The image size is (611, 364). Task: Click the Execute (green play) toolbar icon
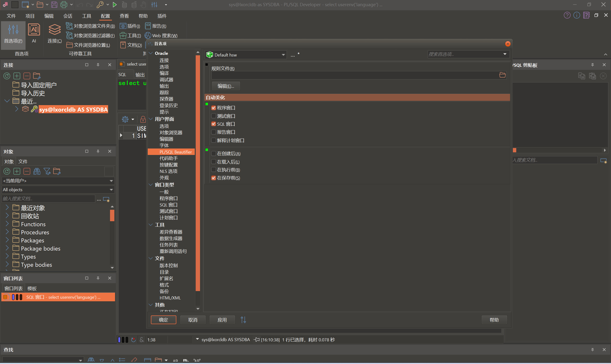tap(114, 5)
